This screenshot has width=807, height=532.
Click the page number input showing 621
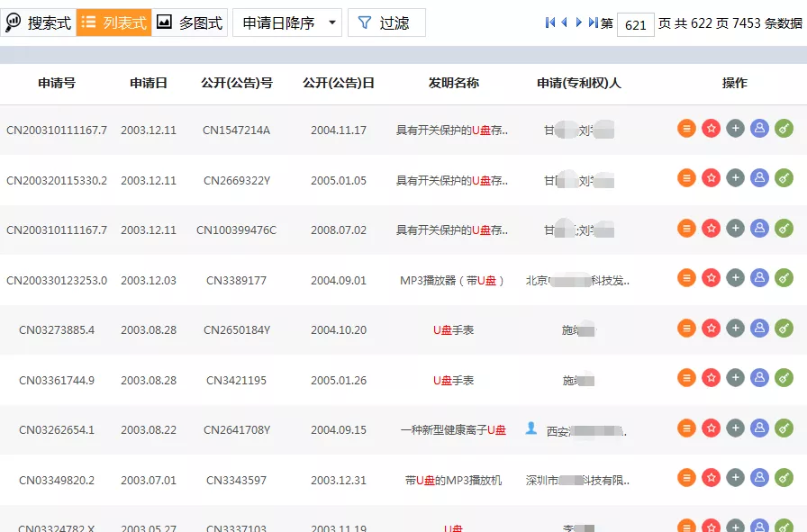point(635,23)
